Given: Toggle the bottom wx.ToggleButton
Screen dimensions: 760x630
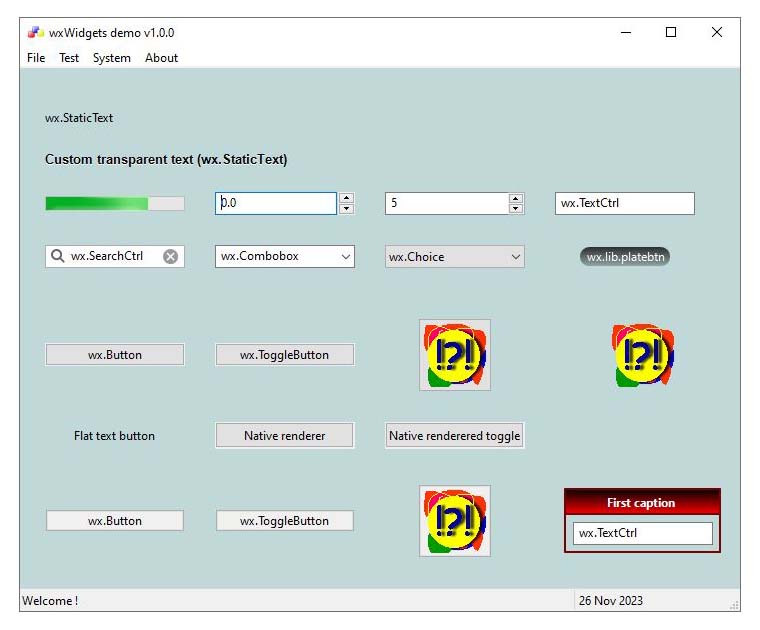Looking at the screenshot, I should 285,521.
